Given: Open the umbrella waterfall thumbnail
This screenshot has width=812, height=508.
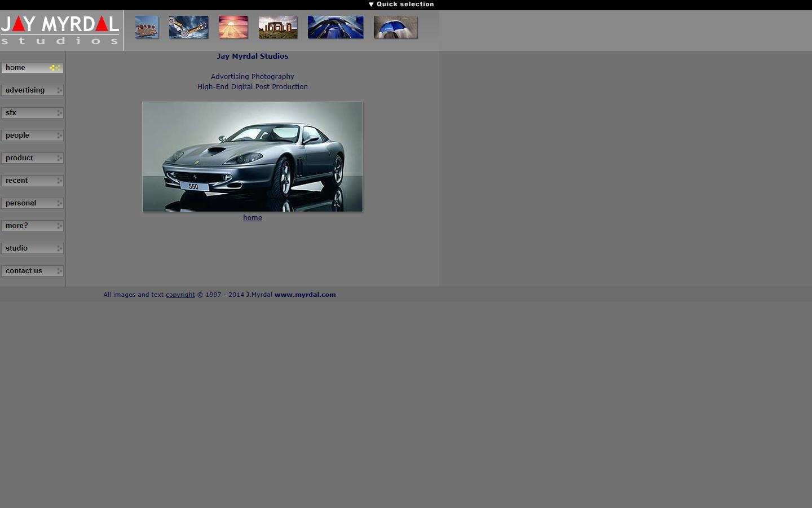Looking at the screenshot, I should pyautogui.click(x=395, y=27).
